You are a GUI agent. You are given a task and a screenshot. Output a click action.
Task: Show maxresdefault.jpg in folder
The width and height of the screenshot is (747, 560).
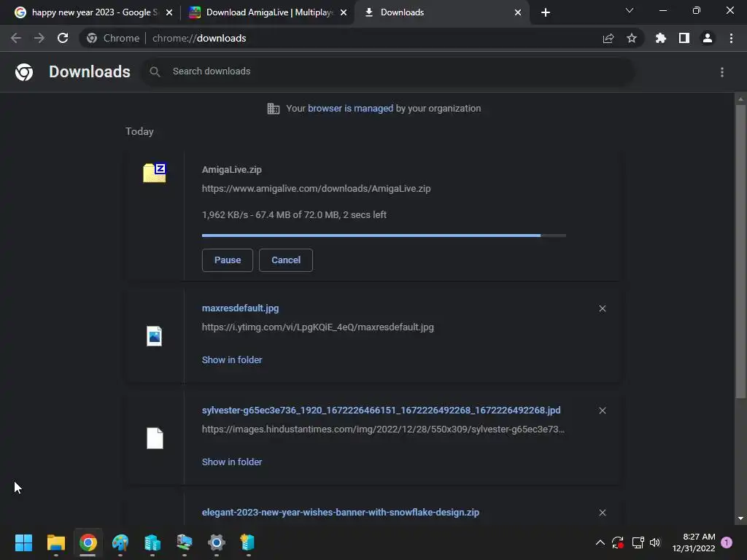pos(232,360)
